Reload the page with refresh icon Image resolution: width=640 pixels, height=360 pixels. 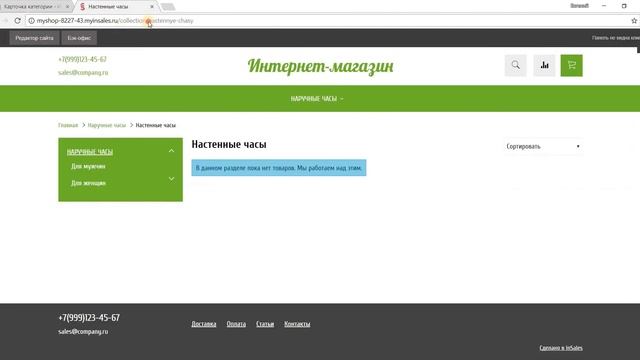pos(17,20)
